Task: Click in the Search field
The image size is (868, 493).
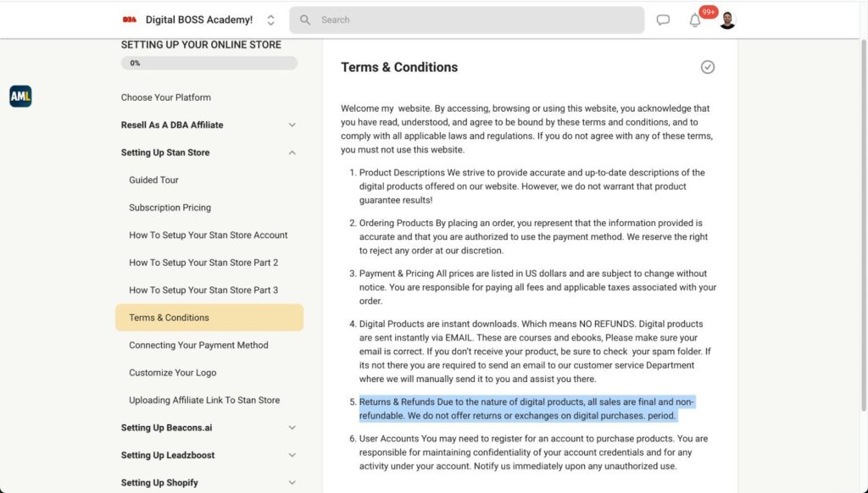Action: pos(467,20)
